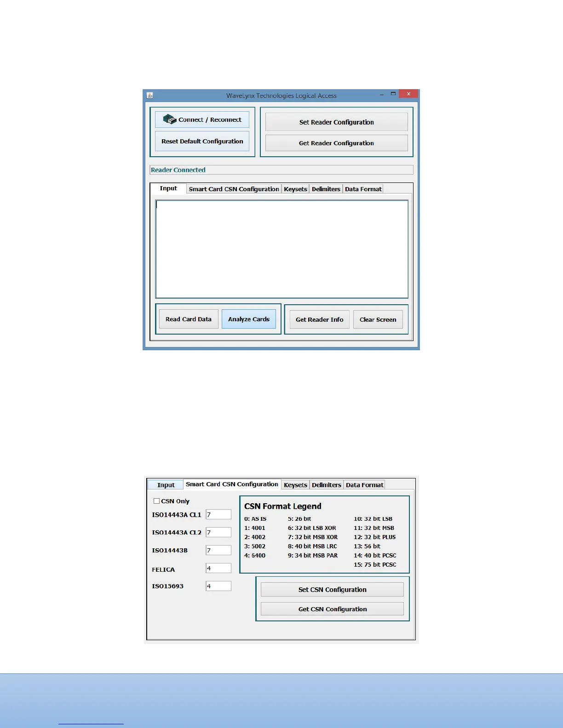The image size is (563, 728).
Task: Open Smart Card CSN Configuration tab in upper window
Action: [x=234, y=189]
